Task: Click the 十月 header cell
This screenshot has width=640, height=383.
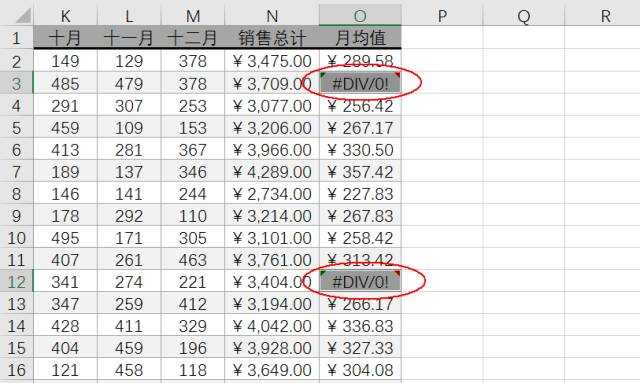Action: click(x=65, y=38)
